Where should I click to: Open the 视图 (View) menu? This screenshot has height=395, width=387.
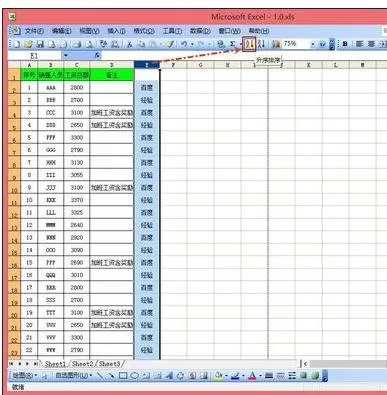coord(89,31)
